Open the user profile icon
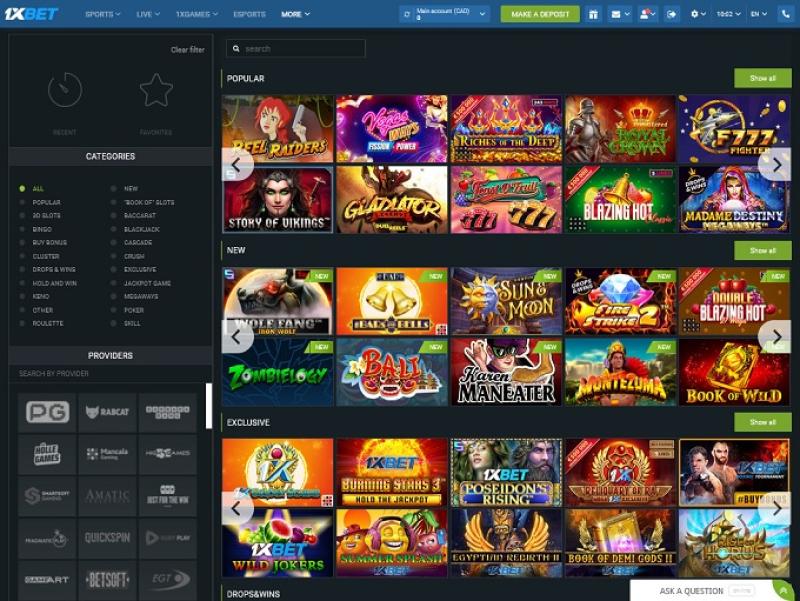This screenshot has width=800, height=601. click(644, 14)
